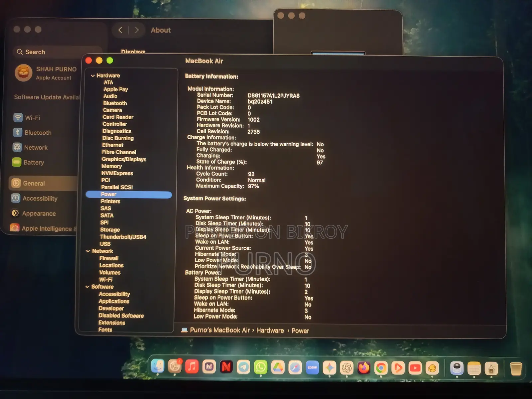
Task: Select Printers in the Hardware list
Action: point(111,201)
